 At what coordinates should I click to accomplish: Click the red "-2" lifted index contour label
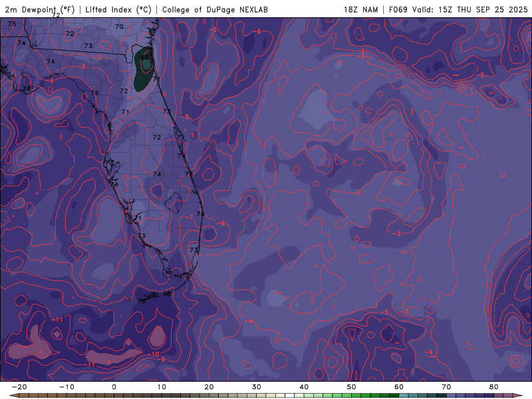97,58
